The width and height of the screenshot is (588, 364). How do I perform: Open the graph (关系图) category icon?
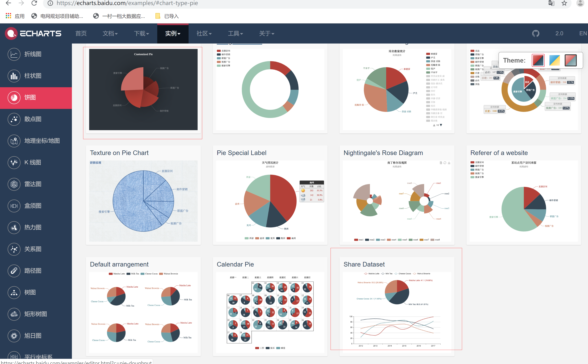(x=14, y=249)
